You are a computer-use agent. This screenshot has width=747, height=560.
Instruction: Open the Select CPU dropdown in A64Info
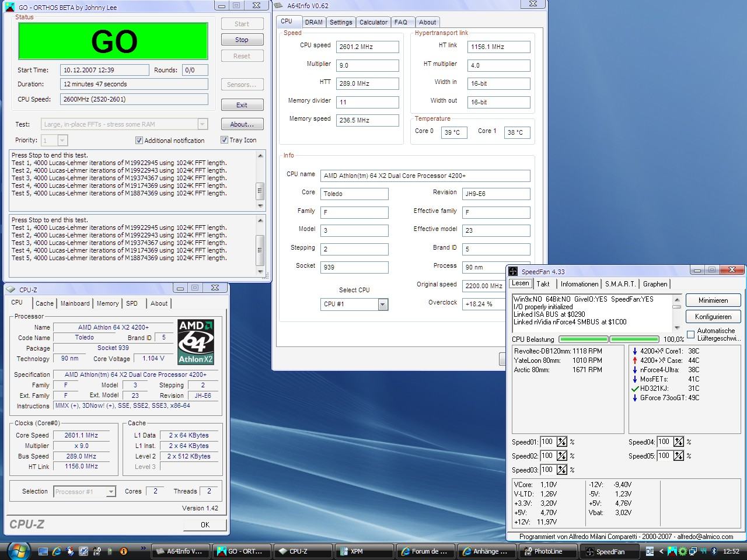(x=383, y=304)
